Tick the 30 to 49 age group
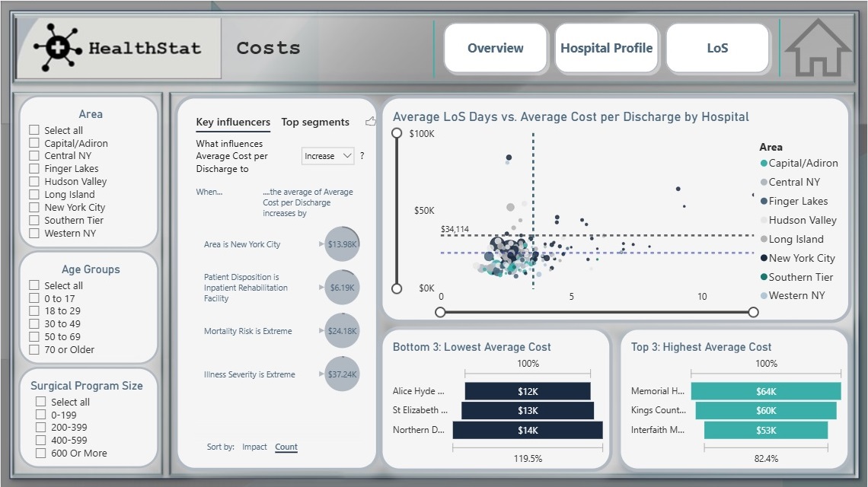This screenshot has height=487, width=868. (34, 323)
